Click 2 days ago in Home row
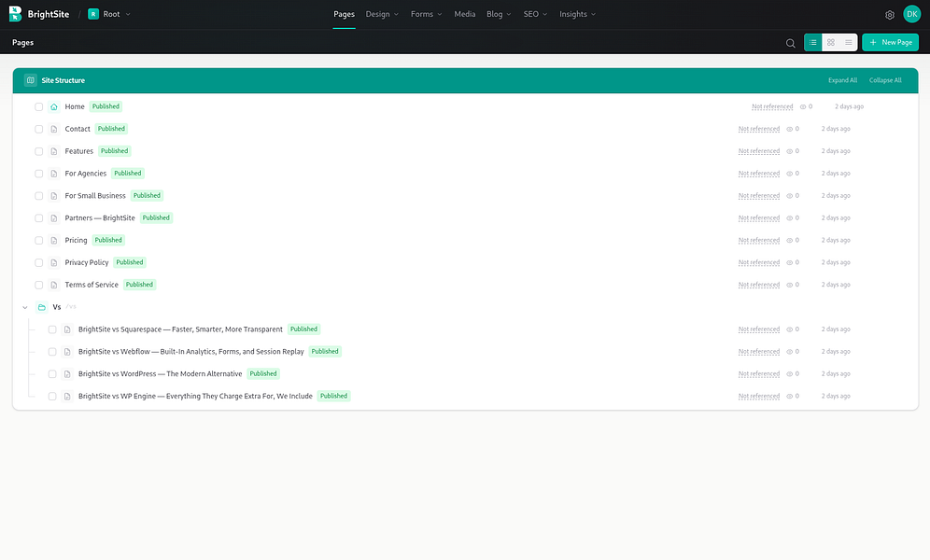The height and width of the screenshot is (560, 930). pos(849,106)
